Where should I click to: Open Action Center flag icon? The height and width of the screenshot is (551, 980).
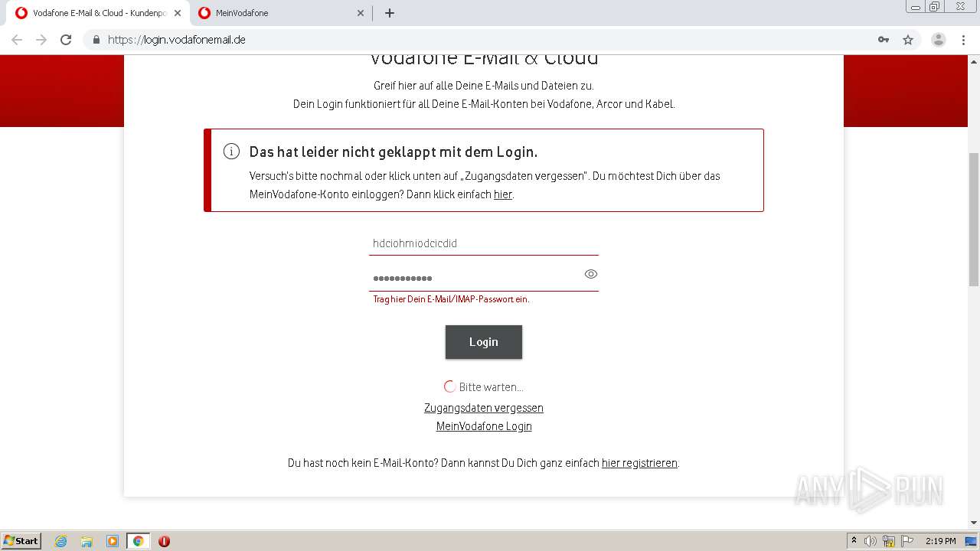point(906,541)
